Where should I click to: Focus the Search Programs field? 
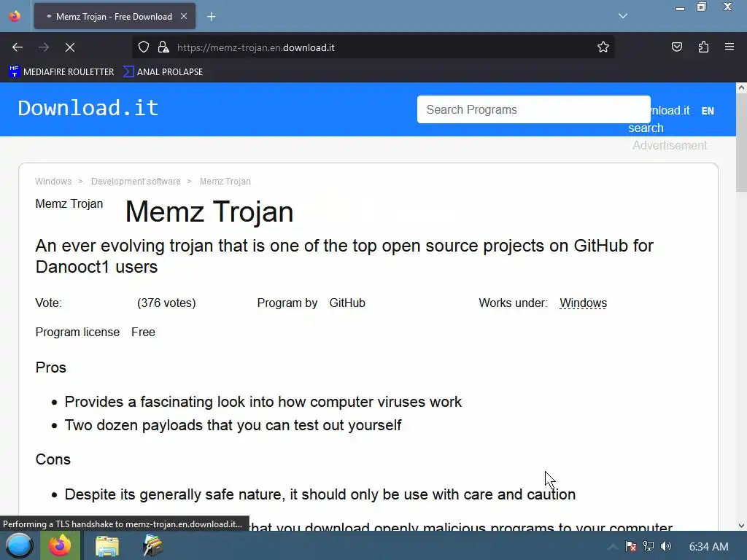[533, 109]
